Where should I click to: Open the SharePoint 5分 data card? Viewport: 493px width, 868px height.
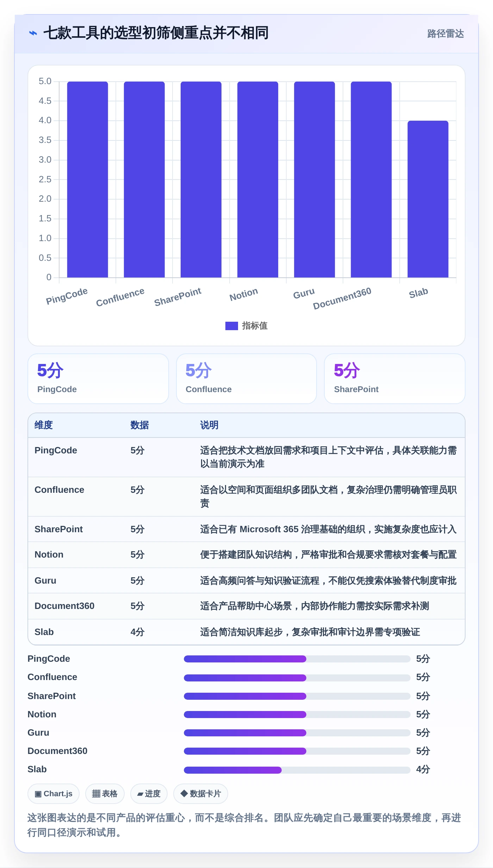point(395,379)
